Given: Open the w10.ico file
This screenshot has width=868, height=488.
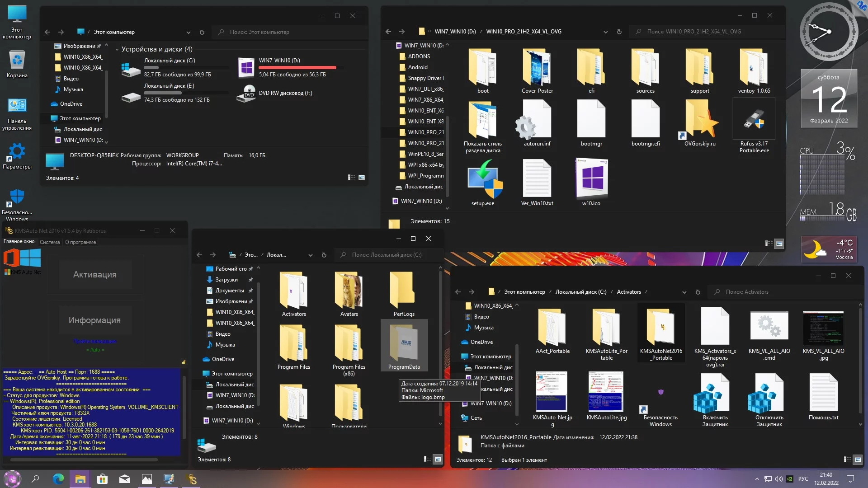Looking at the screenshot, I should click(591, 179).
